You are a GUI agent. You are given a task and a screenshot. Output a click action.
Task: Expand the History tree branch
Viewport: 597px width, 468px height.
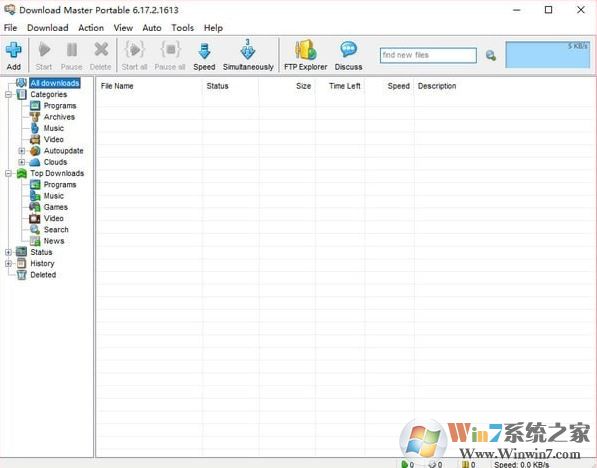tap(9, 264)
